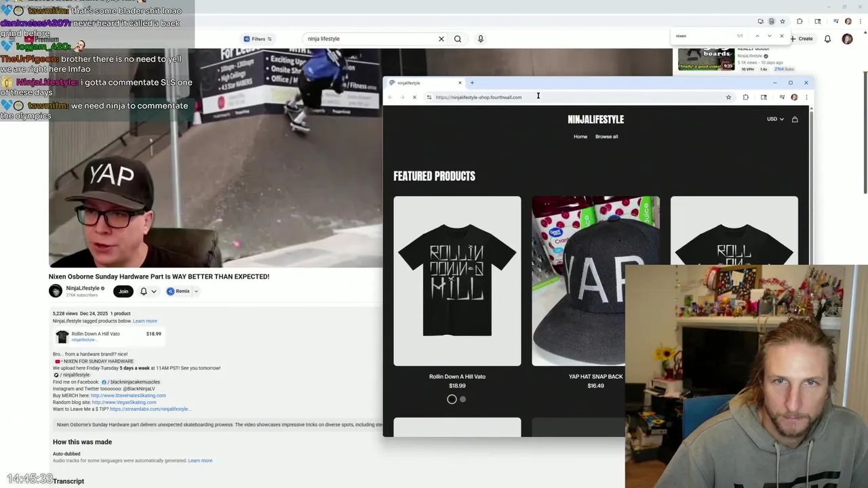Screen dimensions: 868x488
Task: Start voice search with the microphone icon
Action: [x=480, y=39]
